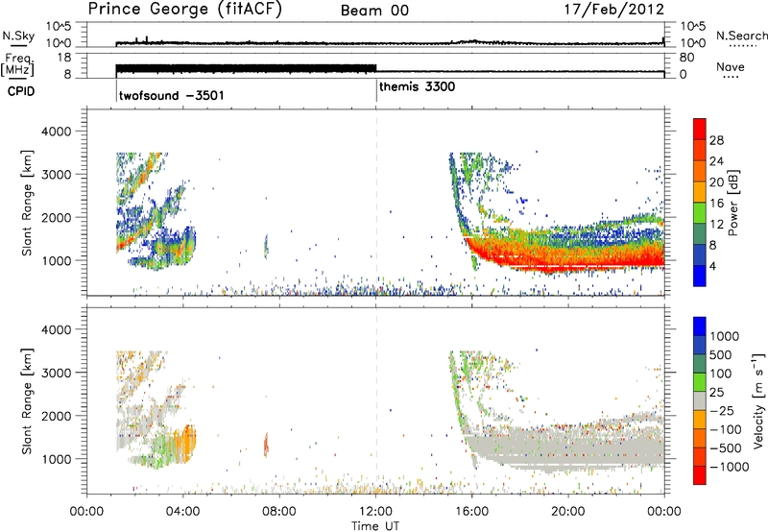Select the '24' power colorbar tick
This screenshot has width=768, height=532.
[x=716, y=161]
